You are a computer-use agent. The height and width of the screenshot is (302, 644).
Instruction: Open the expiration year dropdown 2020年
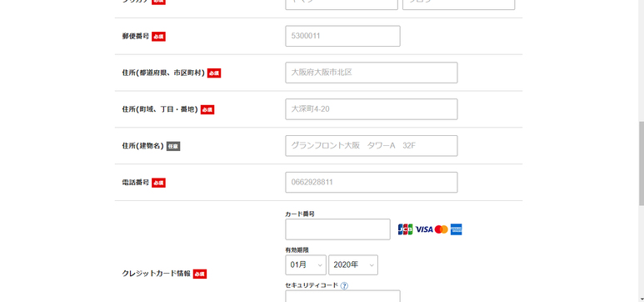(353, 265)
